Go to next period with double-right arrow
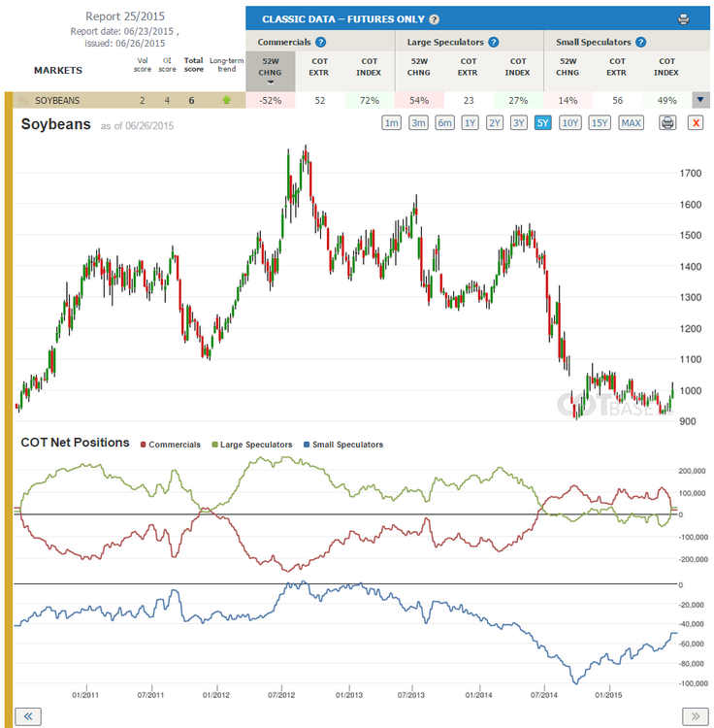Viewport: 714px width, 728px height. [695, 716]
